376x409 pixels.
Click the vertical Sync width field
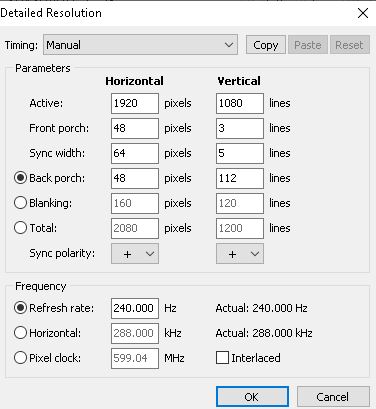coord(240,153)
